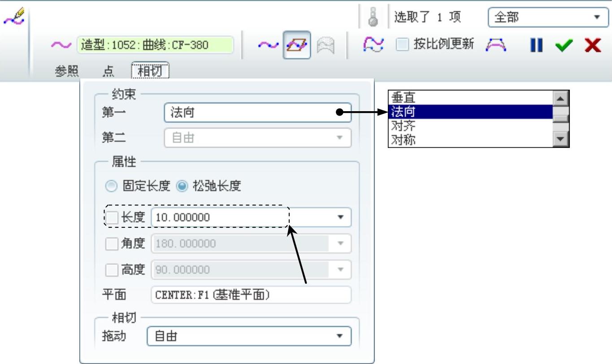Choose 垂直 in the constraint list
The width and height of the screenshot is (612, 364).
pos(471,97)
